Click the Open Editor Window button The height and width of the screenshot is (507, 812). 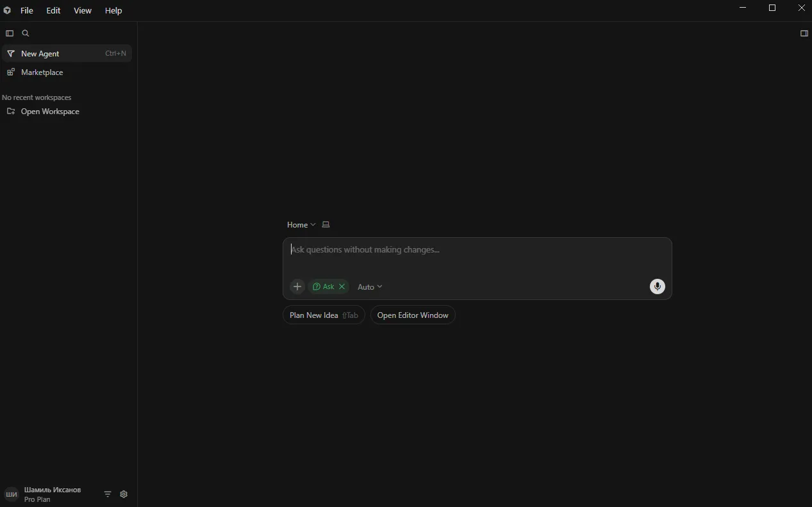tap(413, 315)
